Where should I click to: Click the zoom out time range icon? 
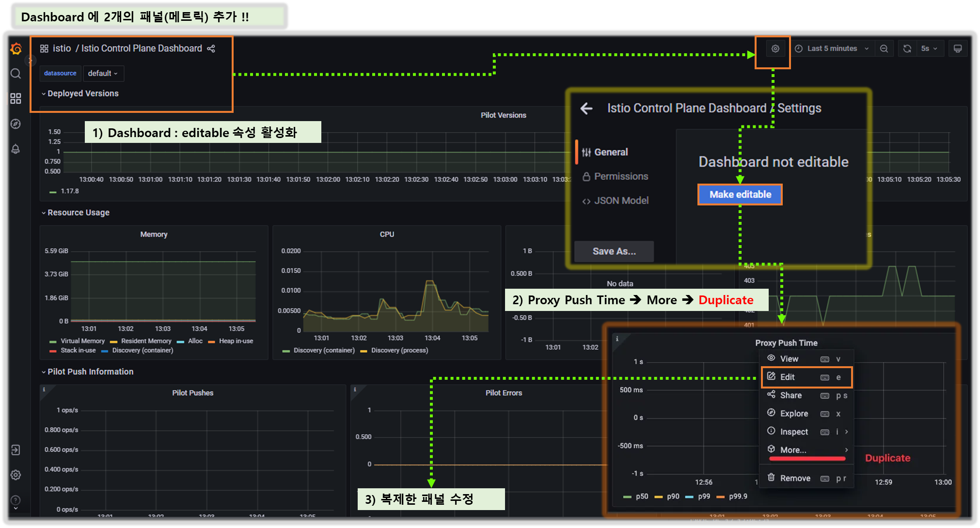click(884, 48)
